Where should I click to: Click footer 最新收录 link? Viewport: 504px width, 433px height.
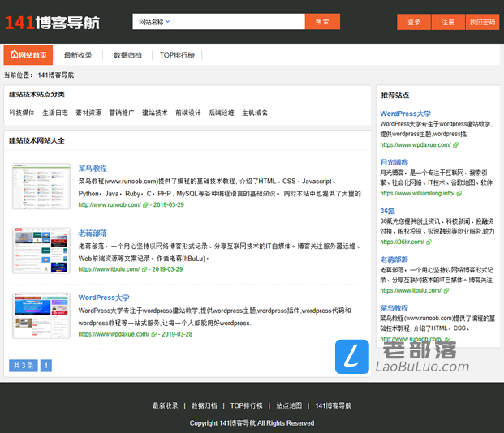(166, 405)
